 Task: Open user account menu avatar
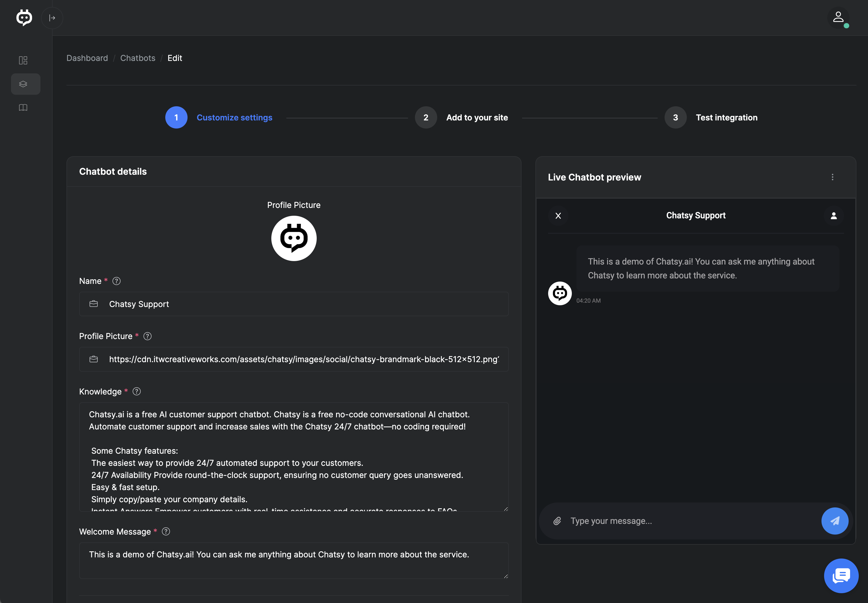click(x=838, y=18)
